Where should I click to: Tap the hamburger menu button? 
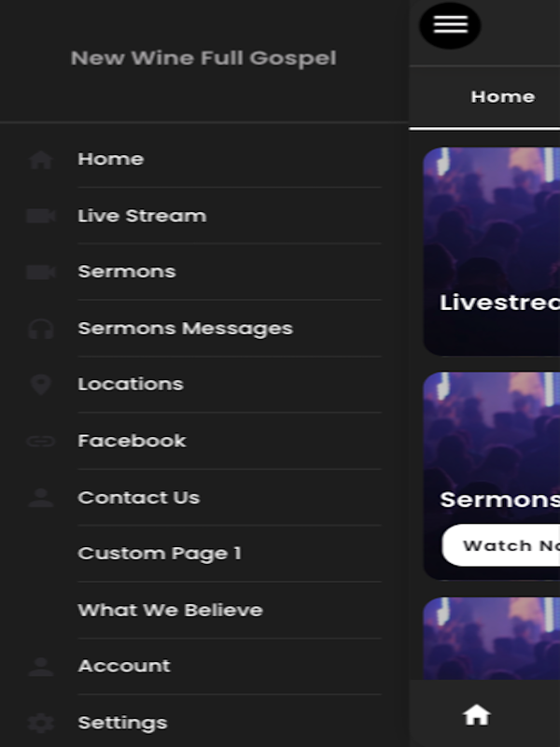tap(450, 25)
